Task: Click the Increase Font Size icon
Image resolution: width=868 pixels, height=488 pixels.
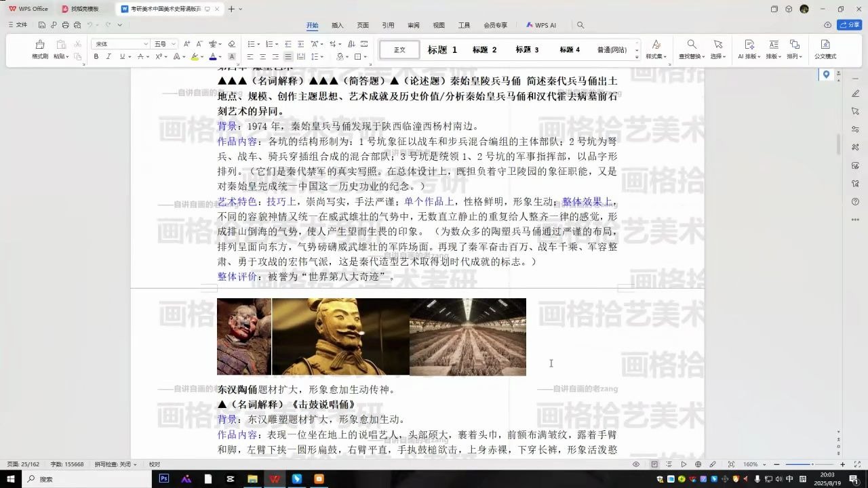Action: pos(187,44)
